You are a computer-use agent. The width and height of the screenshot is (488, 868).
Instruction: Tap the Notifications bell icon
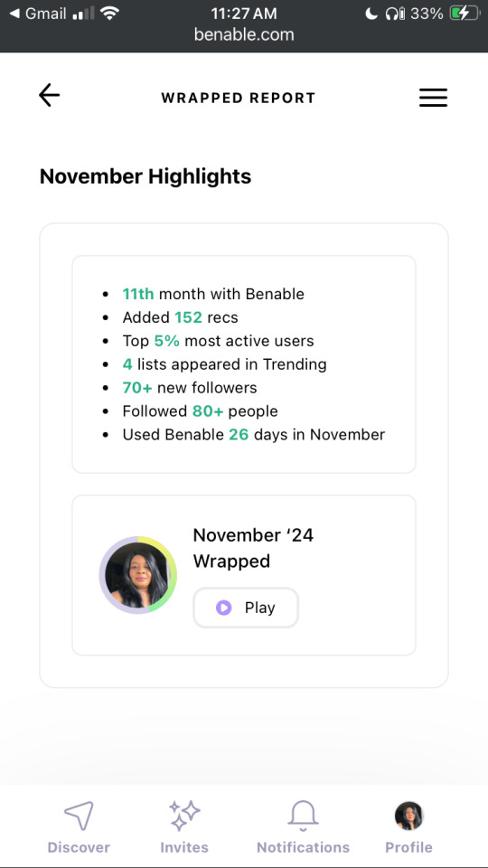click(x=304, y=816)
